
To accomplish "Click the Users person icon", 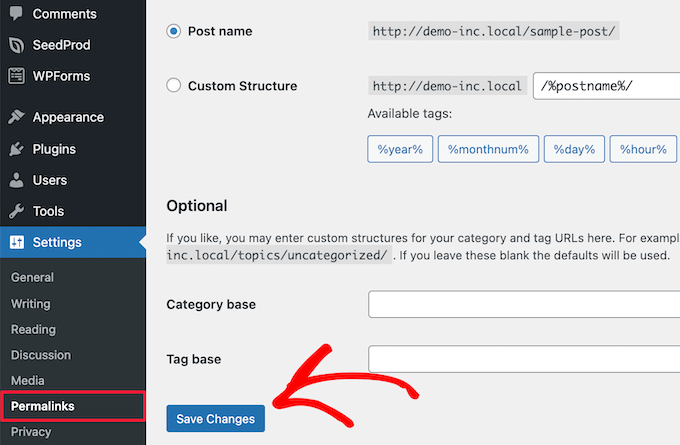I will (16, 180).
